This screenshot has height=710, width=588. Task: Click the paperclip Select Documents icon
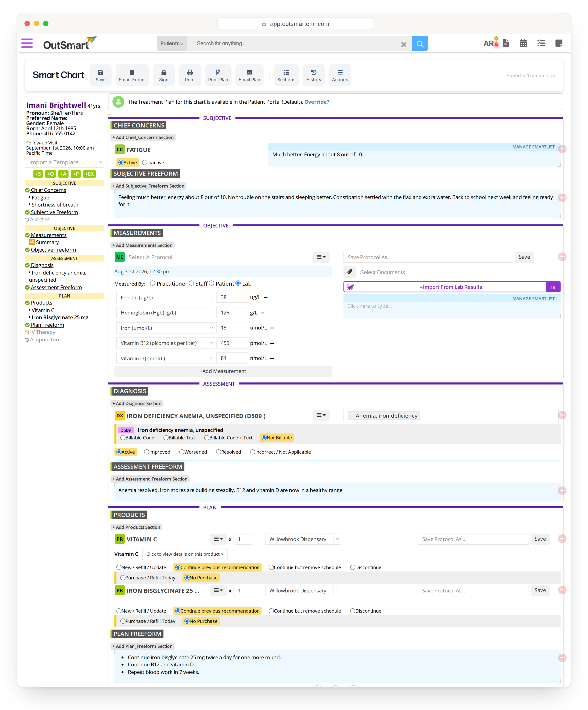click(349, 272)
